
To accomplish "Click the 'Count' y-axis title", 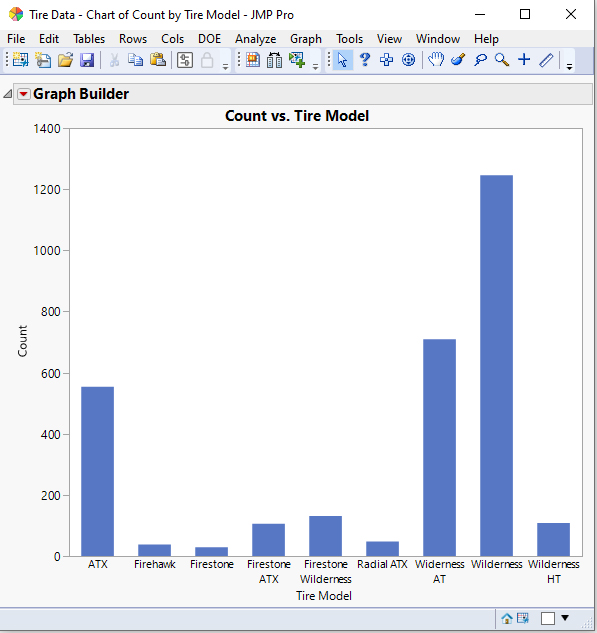I will 23,341.
